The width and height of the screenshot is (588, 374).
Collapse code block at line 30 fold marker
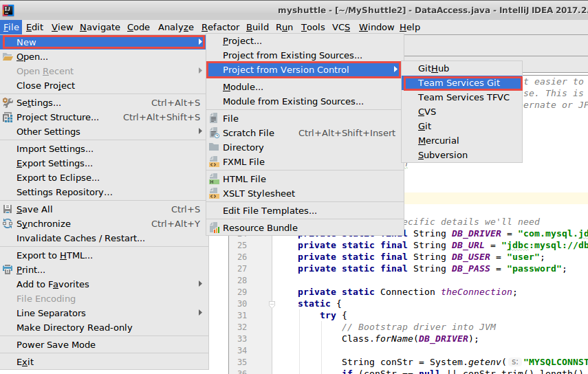[x=272, y=304]
